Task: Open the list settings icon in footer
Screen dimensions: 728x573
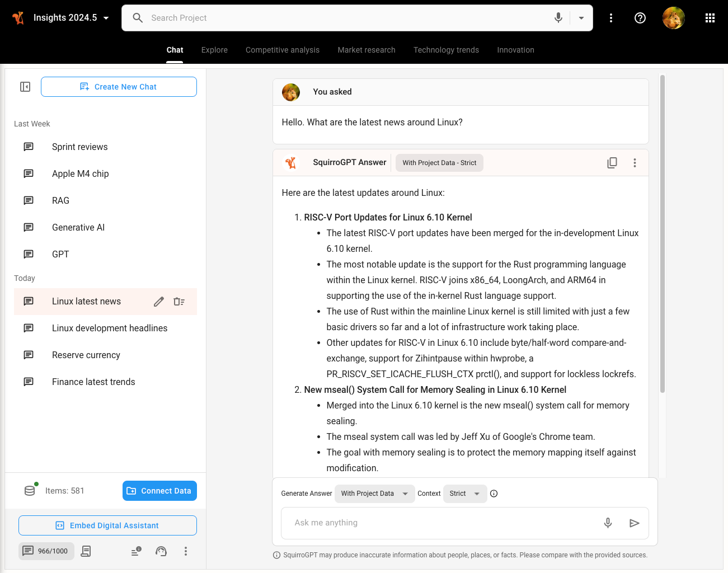Action: pos(137,551)
